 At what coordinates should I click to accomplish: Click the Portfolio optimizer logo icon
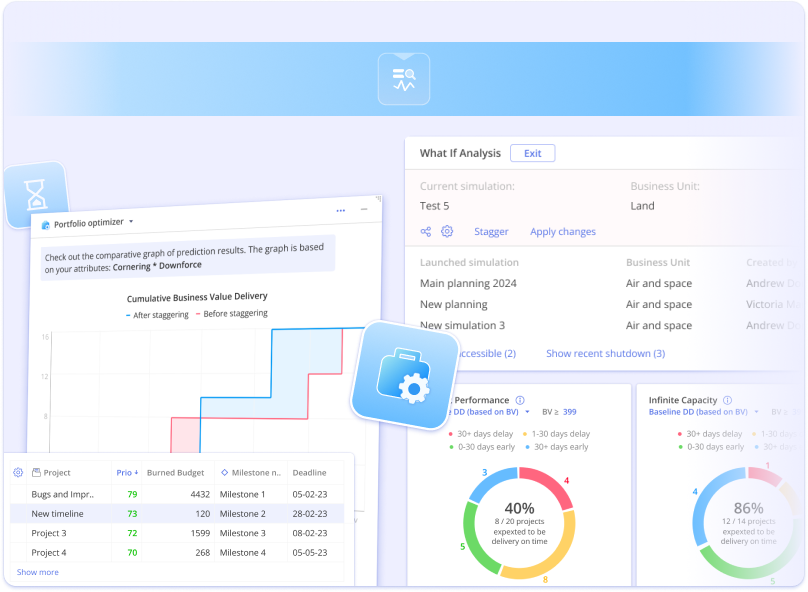[x=45, y=225]
